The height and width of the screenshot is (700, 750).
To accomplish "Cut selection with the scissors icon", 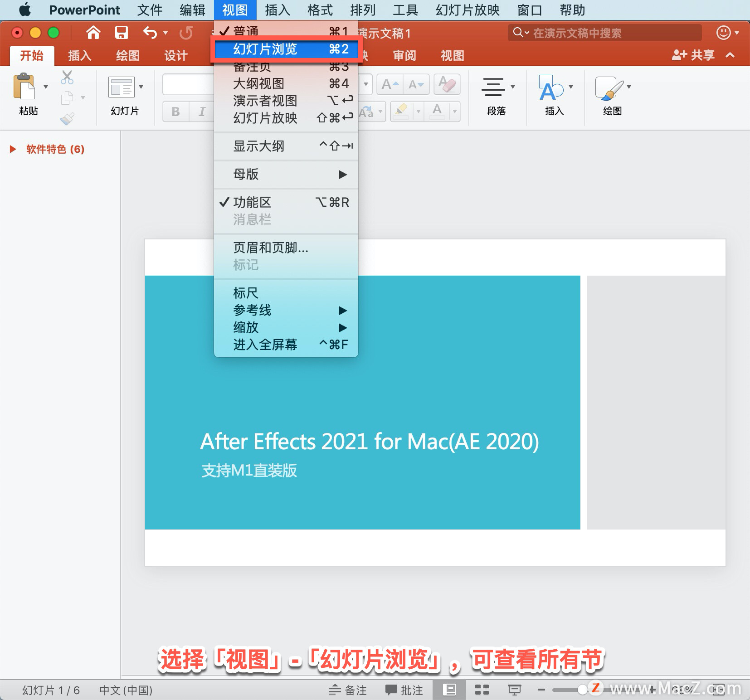I will (67, 77).
